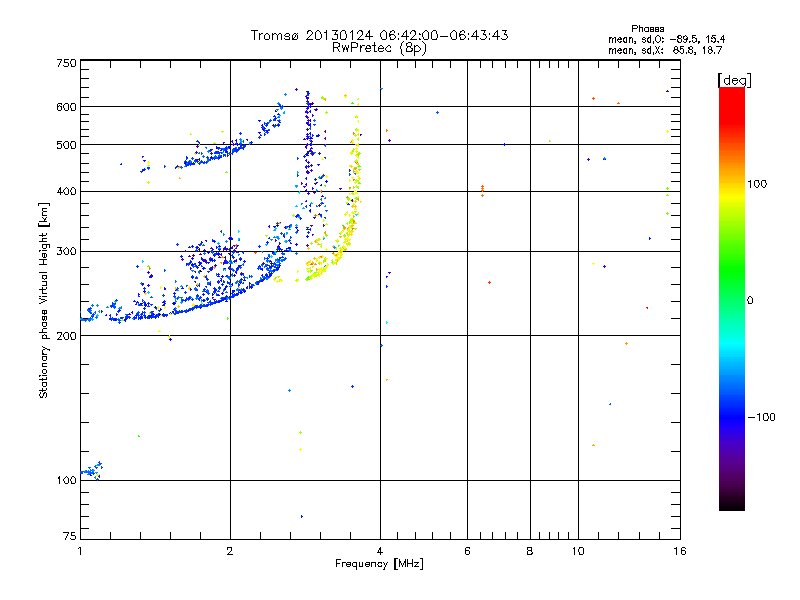Screen dimensions: 800x600
Task: Click the "500" height tick label
Action: 66,145
